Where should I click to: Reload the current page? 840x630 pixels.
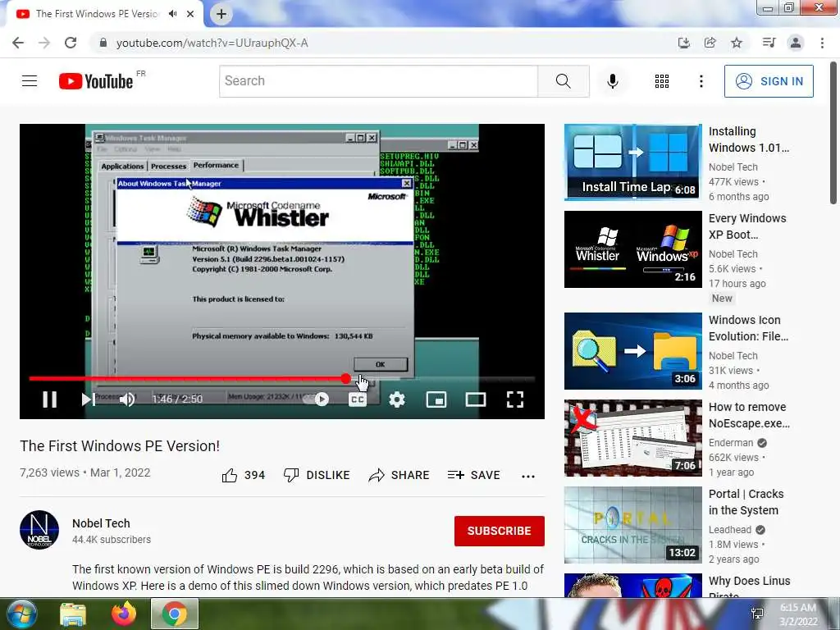(x=71, y=43)
